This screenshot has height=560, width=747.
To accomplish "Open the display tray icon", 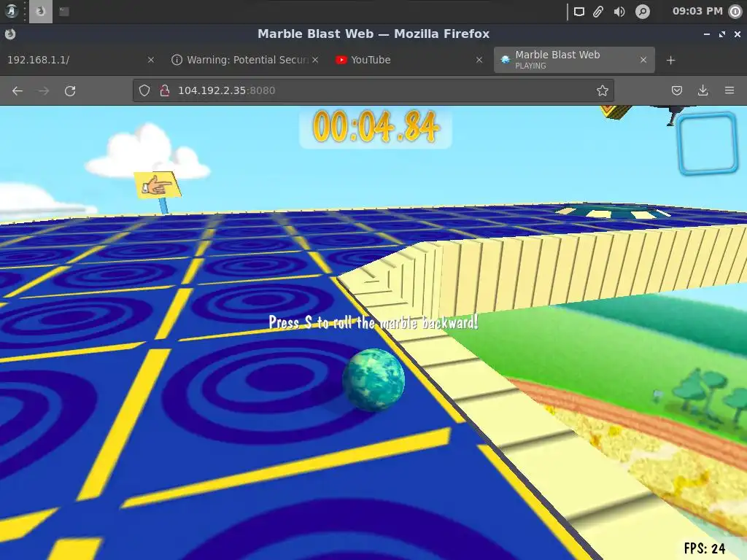I will 578,12.
